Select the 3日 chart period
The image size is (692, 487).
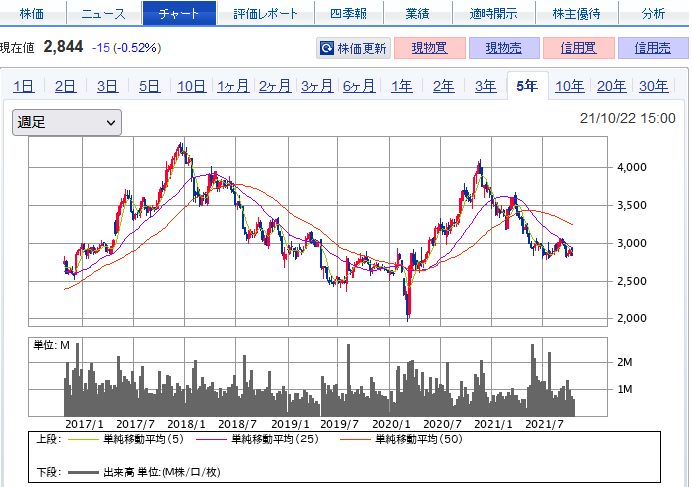coord(107,86)
